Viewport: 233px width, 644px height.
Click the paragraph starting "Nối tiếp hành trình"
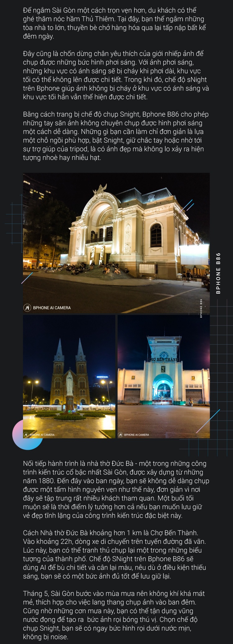click(116, 489)
